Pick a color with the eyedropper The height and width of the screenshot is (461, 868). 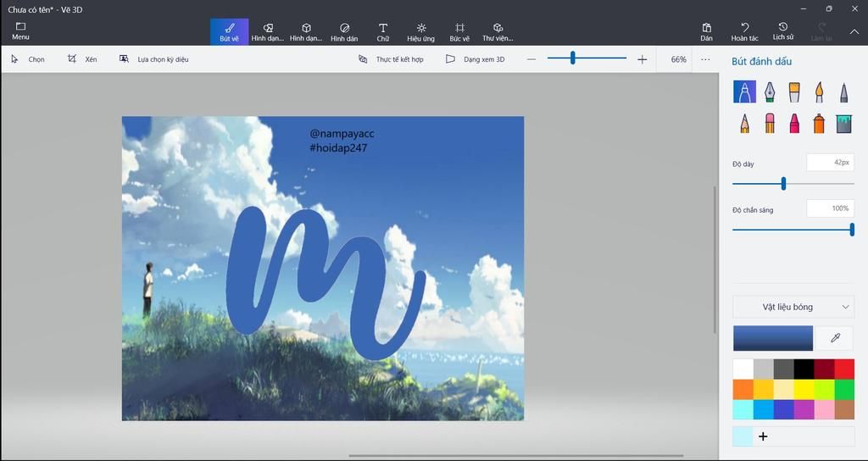click(x=835, y=338)
